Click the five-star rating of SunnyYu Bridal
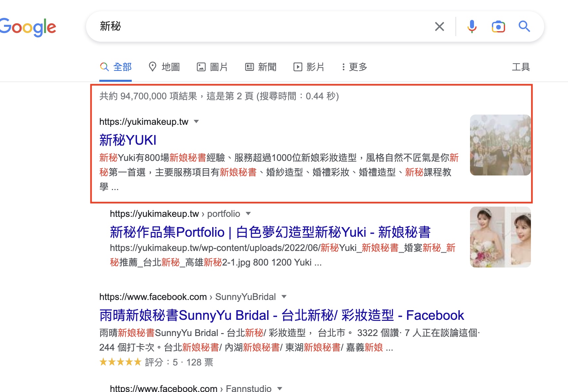The height and width of the screenshot is (392, 568). pos(120,362)
